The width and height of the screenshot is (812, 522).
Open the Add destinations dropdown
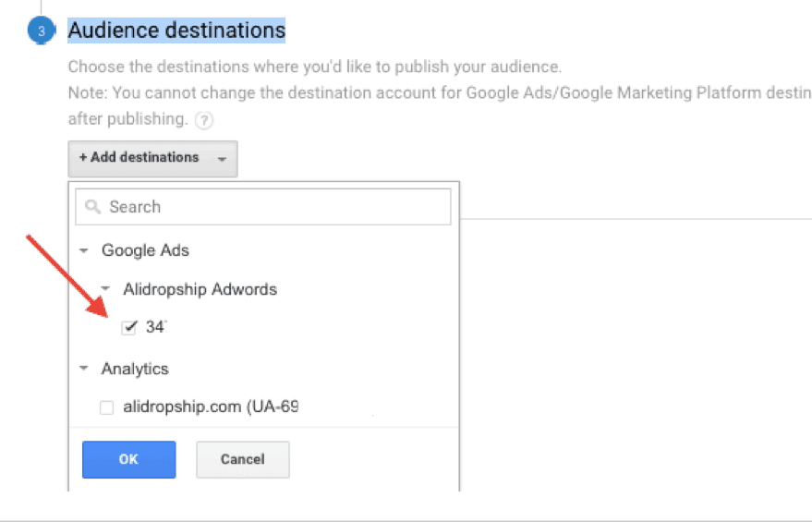[139, 158]
